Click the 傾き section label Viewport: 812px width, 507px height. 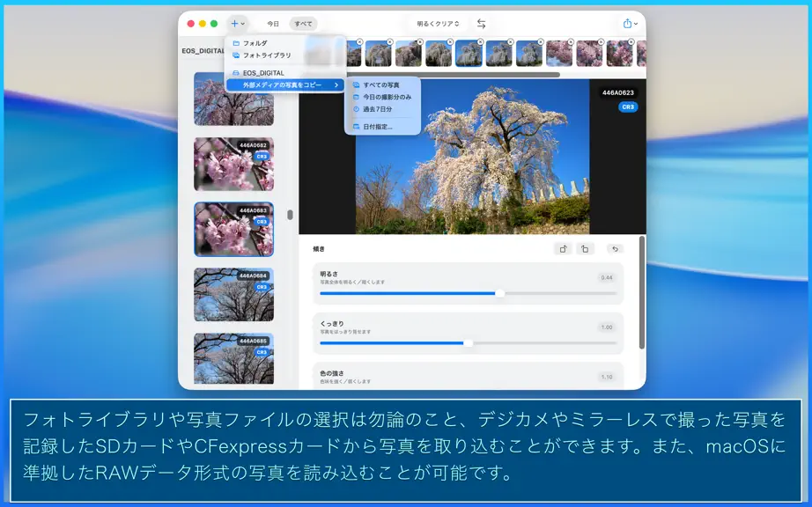[x=319, y=249]
